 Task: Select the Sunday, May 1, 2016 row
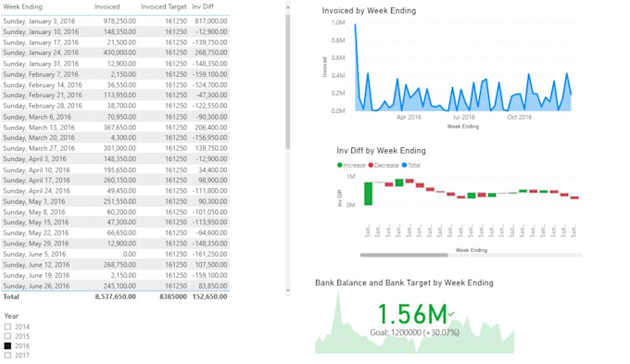(x=115, y=201)
